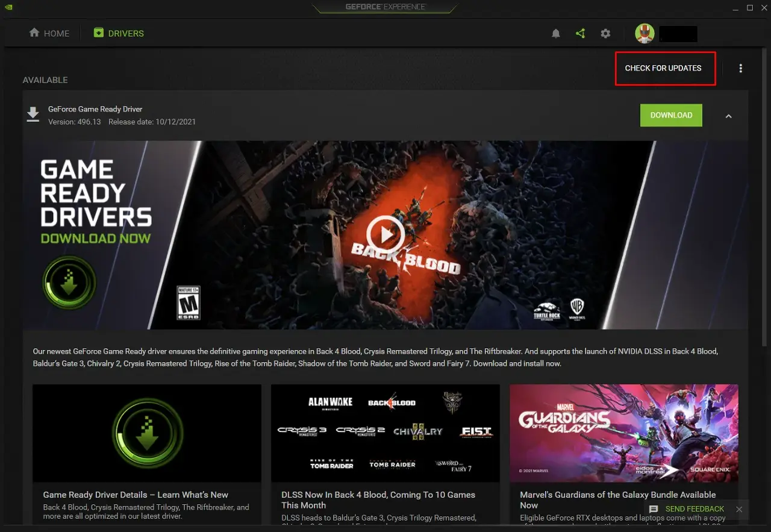Switch to the Home tab
Image resolution: width=771 pixels, height=532 pixels.
tap(49, 33)
